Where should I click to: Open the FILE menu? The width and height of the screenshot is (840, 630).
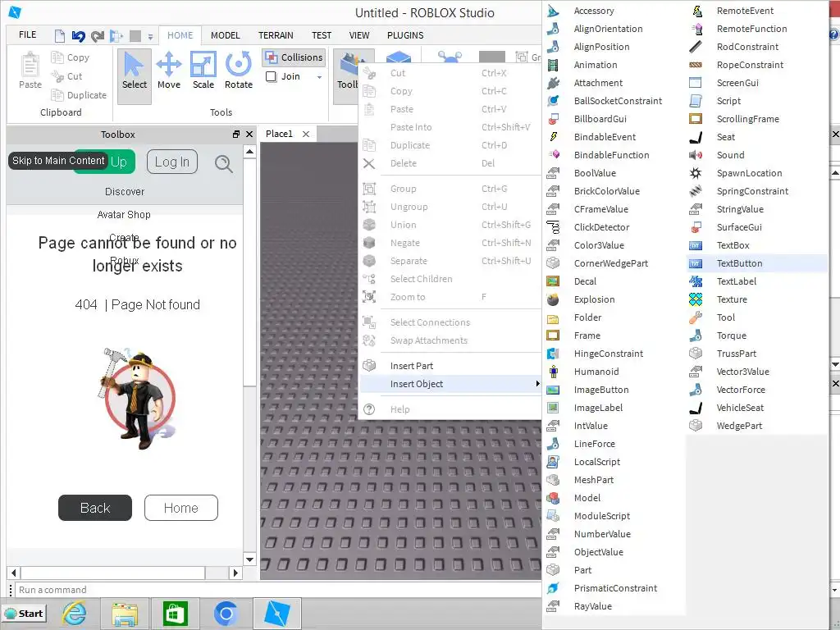click(x=27, y=34)
